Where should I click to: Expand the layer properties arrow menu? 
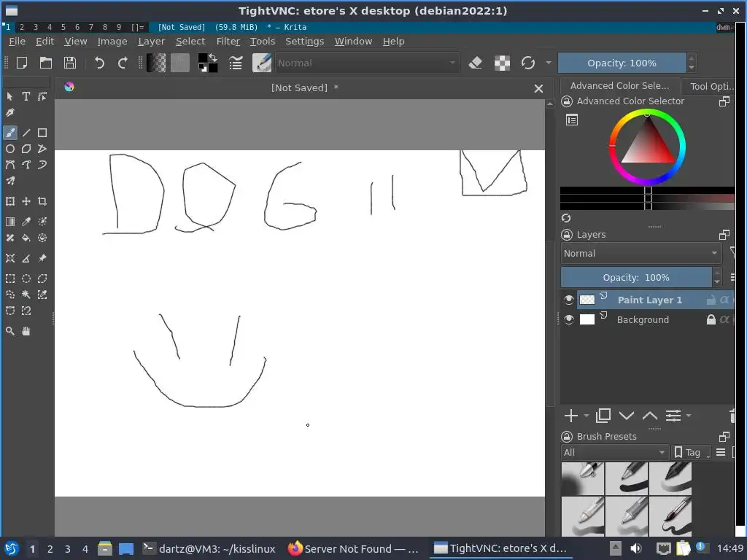689,416
